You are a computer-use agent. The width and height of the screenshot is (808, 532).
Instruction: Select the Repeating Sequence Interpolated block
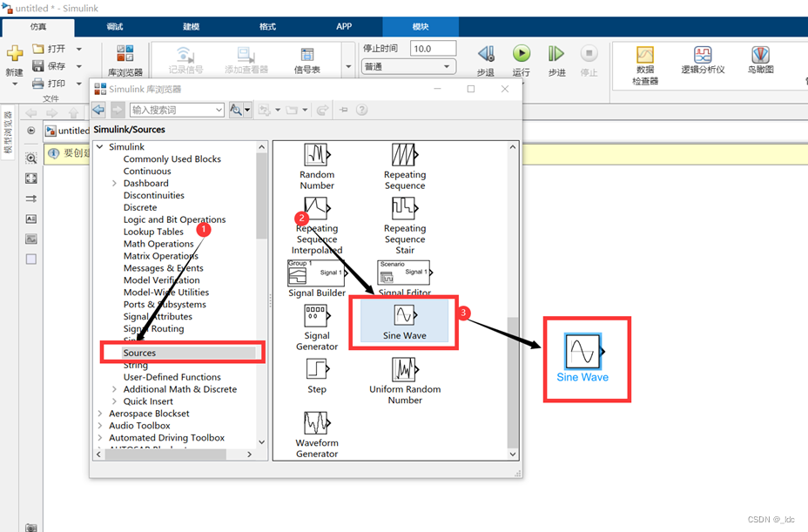(317, 226)
